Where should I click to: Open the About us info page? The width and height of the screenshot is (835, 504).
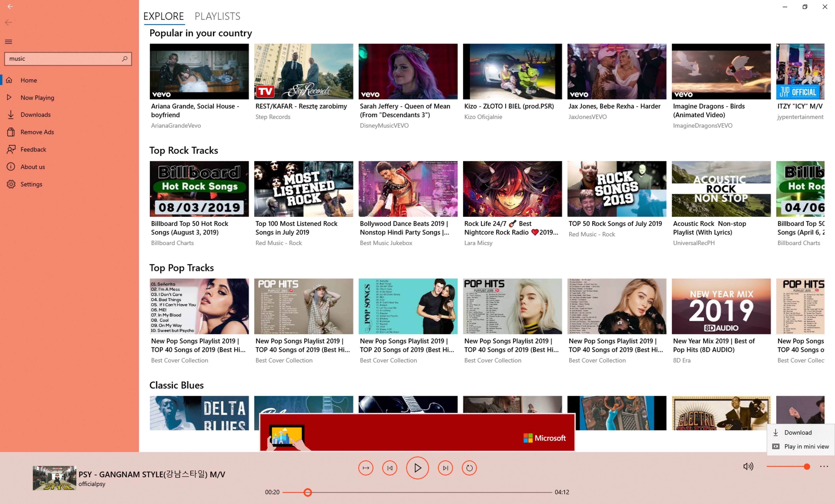click(33, 167)
